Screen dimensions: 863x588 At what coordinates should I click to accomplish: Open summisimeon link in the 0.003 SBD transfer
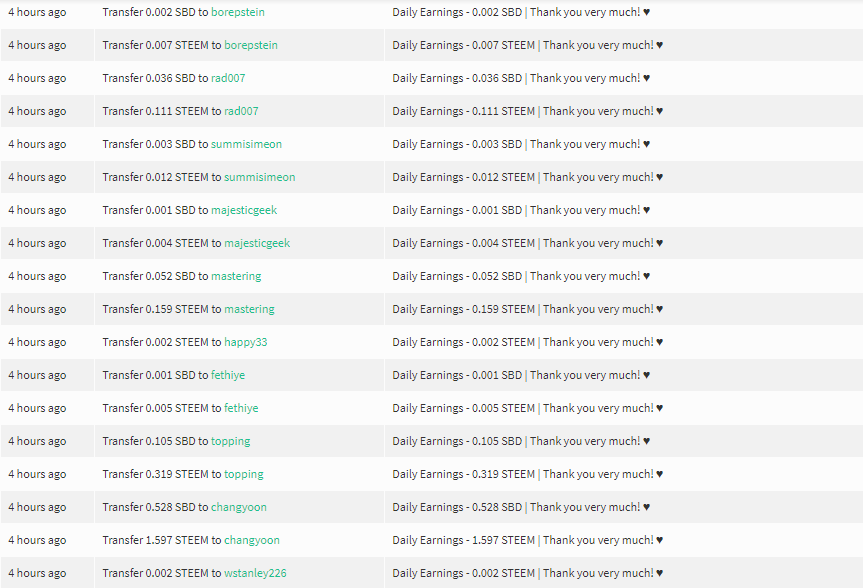[x=247, y=144]
